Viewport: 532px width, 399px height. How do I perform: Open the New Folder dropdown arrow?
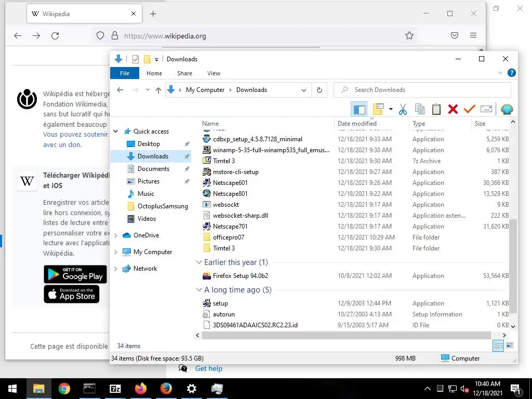pos(391,109)
